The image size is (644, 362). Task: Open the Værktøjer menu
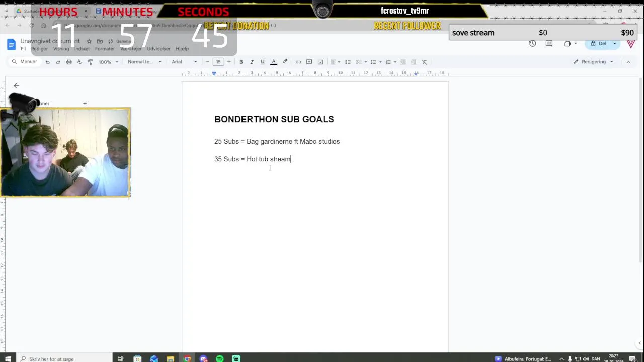tap(131, 49)
